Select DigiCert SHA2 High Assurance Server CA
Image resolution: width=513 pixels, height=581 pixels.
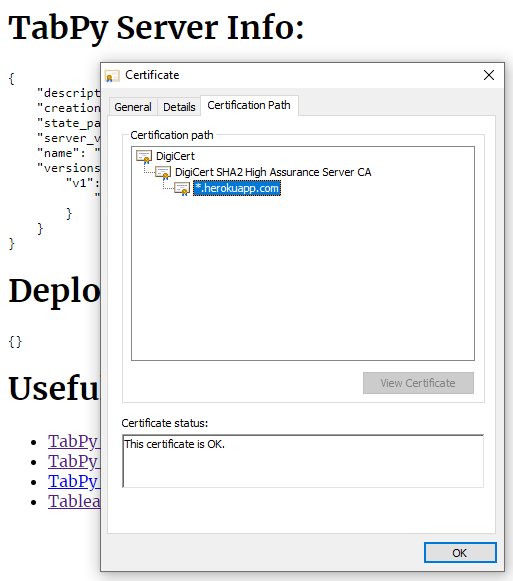point(273,172)
